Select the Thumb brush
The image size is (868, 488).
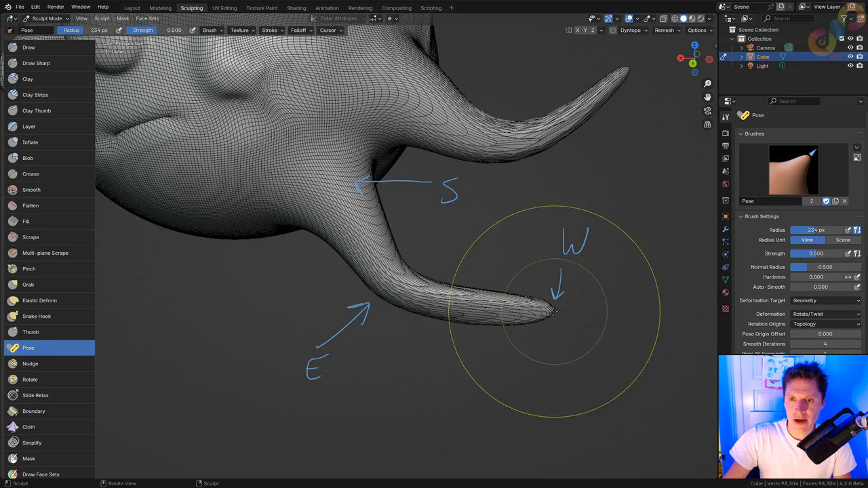click(x=49, y=332)
